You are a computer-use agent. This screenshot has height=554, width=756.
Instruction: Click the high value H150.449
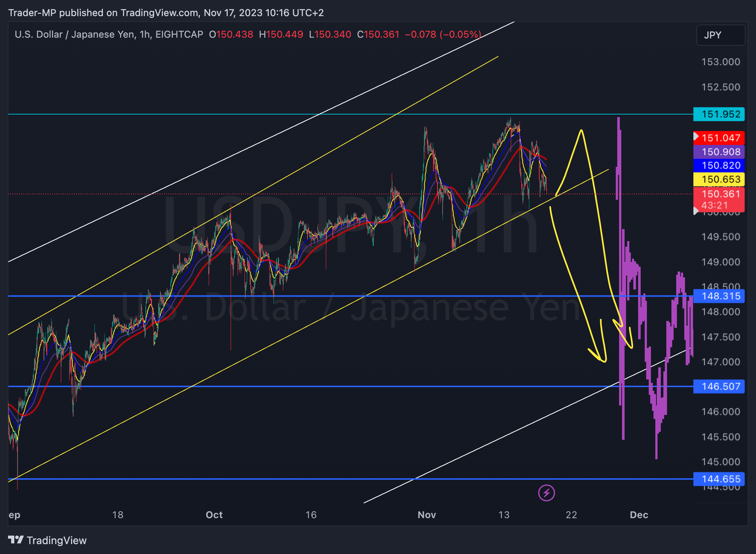(281, 34)
